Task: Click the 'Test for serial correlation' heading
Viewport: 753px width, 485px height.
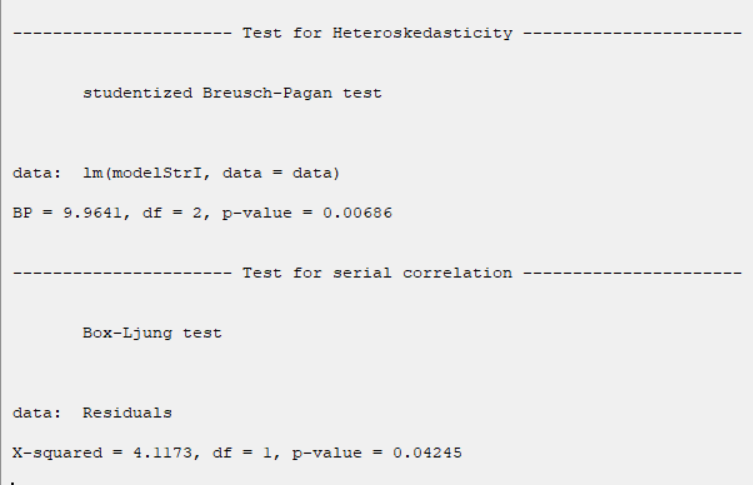Action: [x=377, y=273]
